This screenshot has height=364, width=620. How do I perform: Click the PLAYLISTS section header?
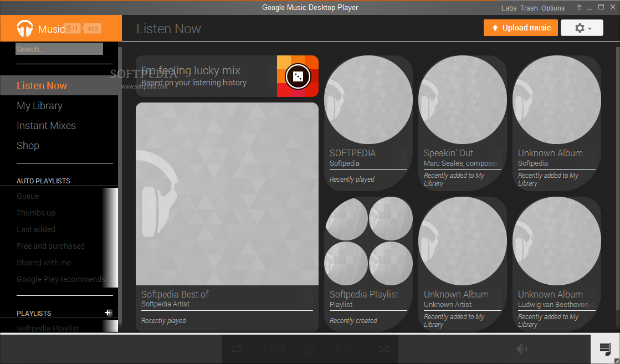tap(34, 313)
